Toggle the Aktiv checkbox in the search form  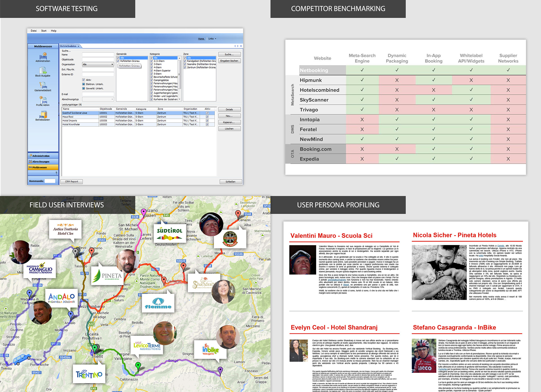(83, 80)
